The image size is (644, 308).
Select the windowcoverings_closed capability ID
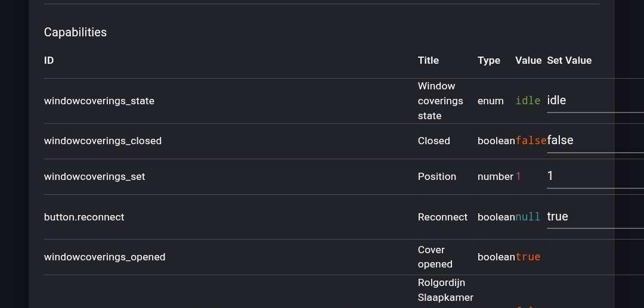103,141
